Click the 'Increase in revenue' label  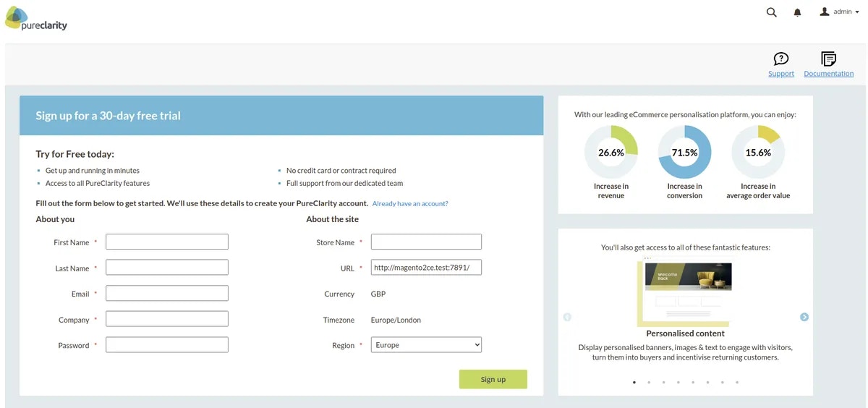click(x=611, y=191)
